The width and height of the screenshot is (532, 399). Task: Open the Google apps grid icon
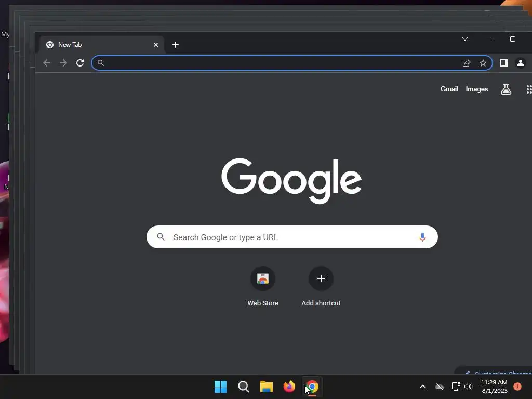pos(529,89)
